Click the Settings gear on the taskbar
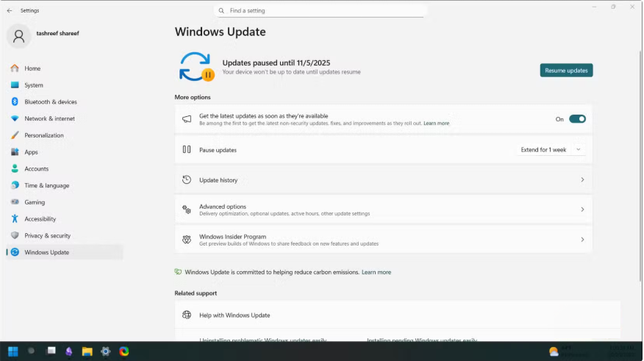Screen dimensions: 644x361 [x=106, y=351]
